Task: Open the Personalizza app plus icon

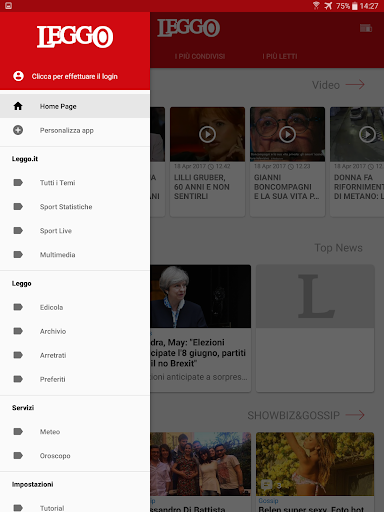Action: [x=18, y=130]
